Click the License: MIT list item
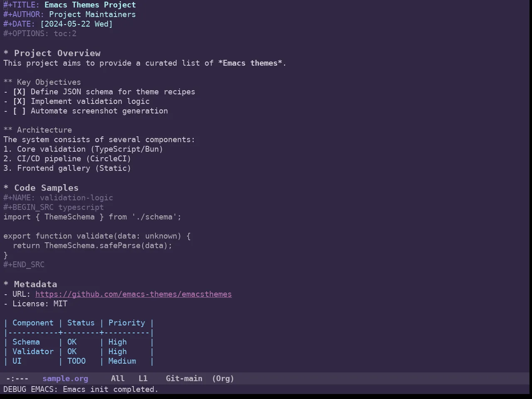The width and height of the screenshot is (532, 399). (x=35, y=304)
